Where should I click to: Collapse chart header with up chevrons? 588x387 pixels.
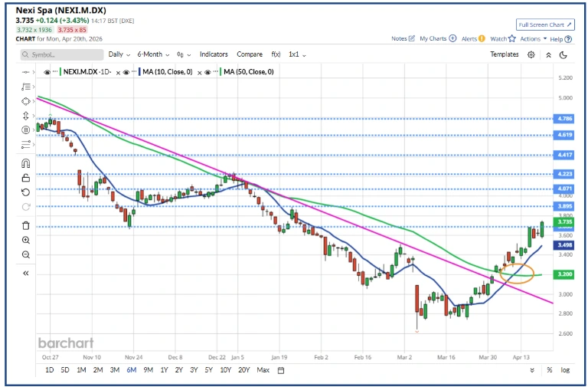(x=548, y=55)
